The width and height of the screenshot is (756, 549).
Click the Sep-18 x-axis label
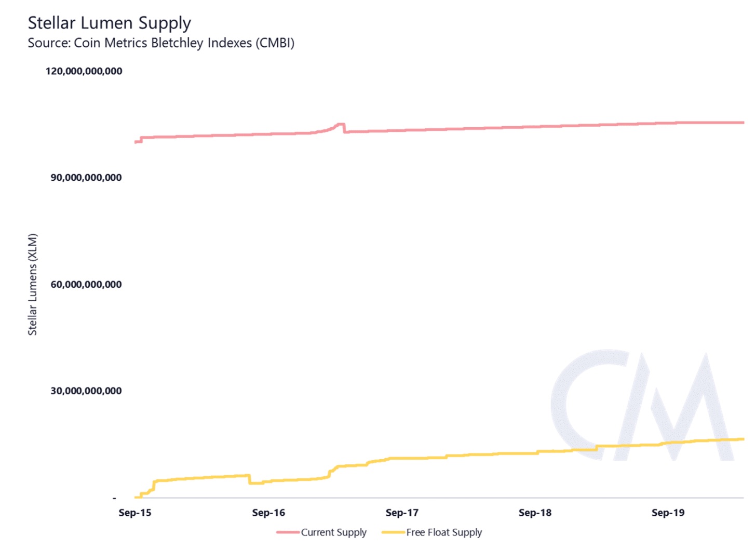click(535, 513)
